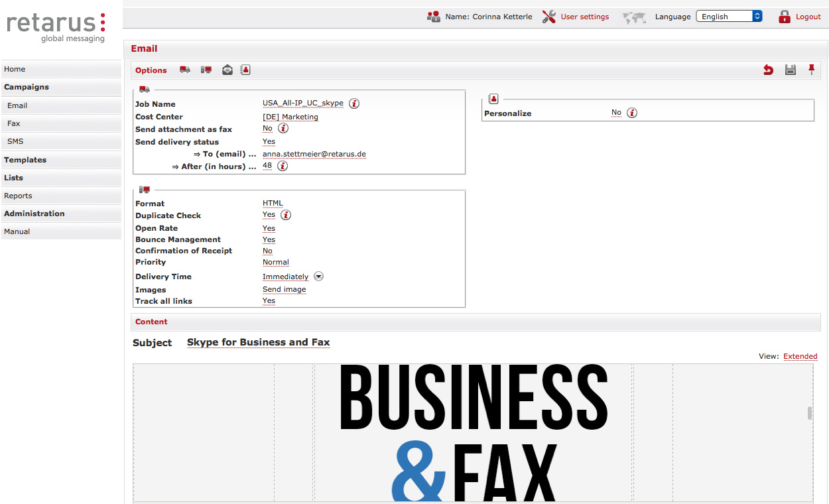Toggle the Duplicate Check value
The image size is (829, 504).
[269, 215]
